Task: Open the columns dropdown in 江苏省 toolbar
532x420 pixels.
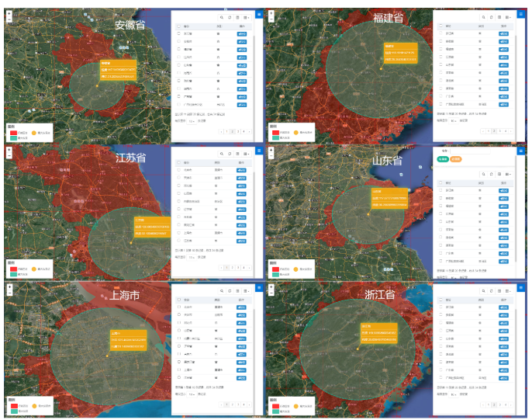Action: pos(247,154)
